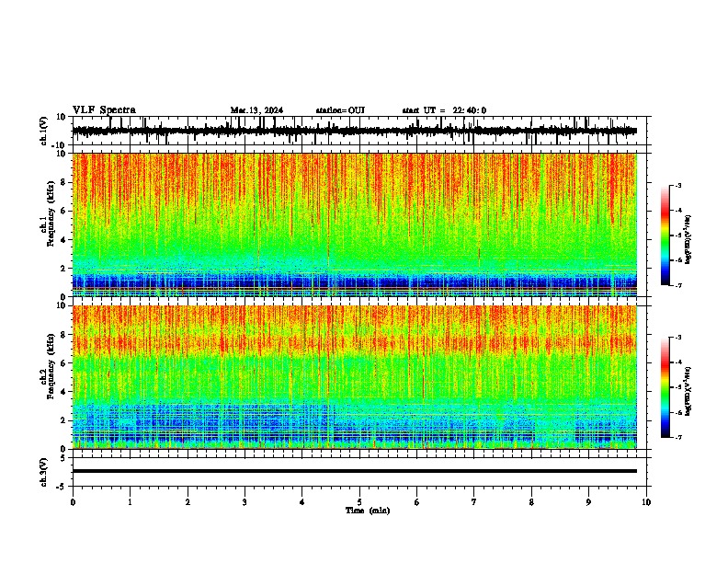The height and width of the screenshot is (563, 728).
Task: Click the "ch.1(V)" waveform axis label
Action: point(44,131)
